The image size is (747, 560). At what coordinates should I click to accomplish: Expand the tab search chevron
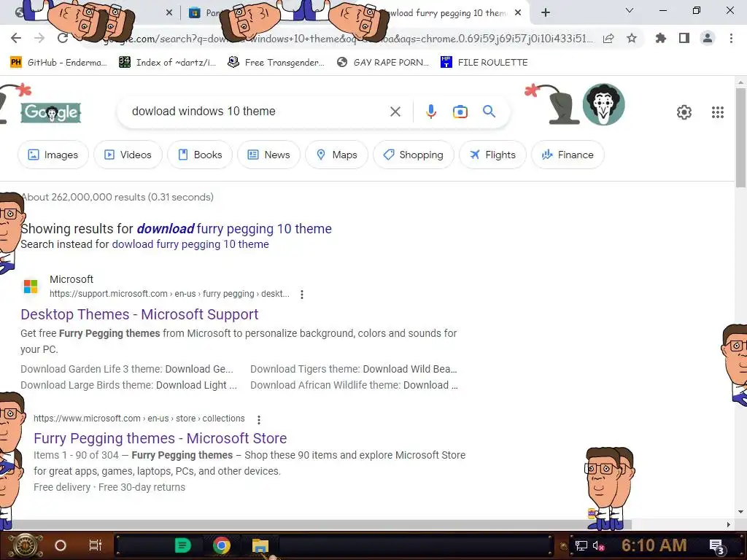coord(630,10)
